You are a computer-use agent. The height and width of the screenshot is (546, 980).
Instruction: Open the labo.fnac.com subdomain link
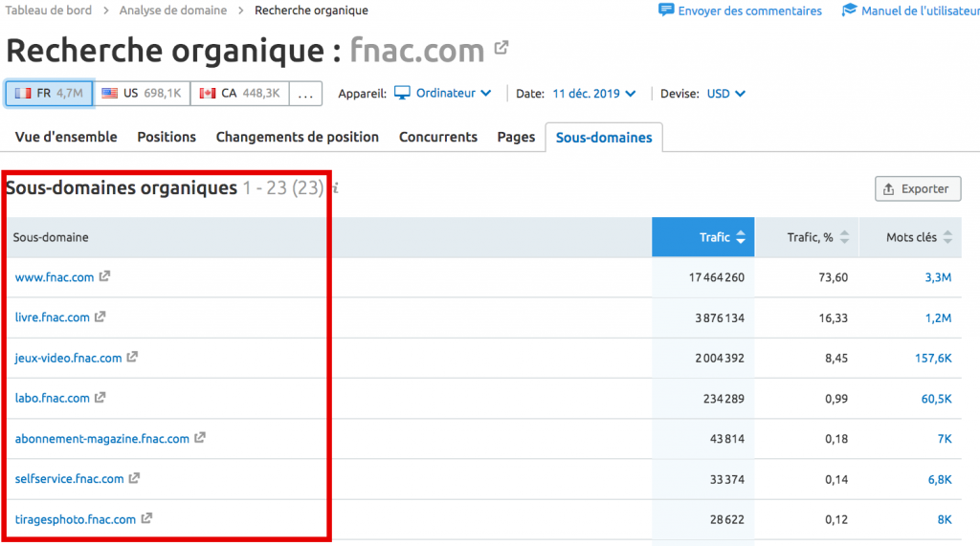pos(53,398)
